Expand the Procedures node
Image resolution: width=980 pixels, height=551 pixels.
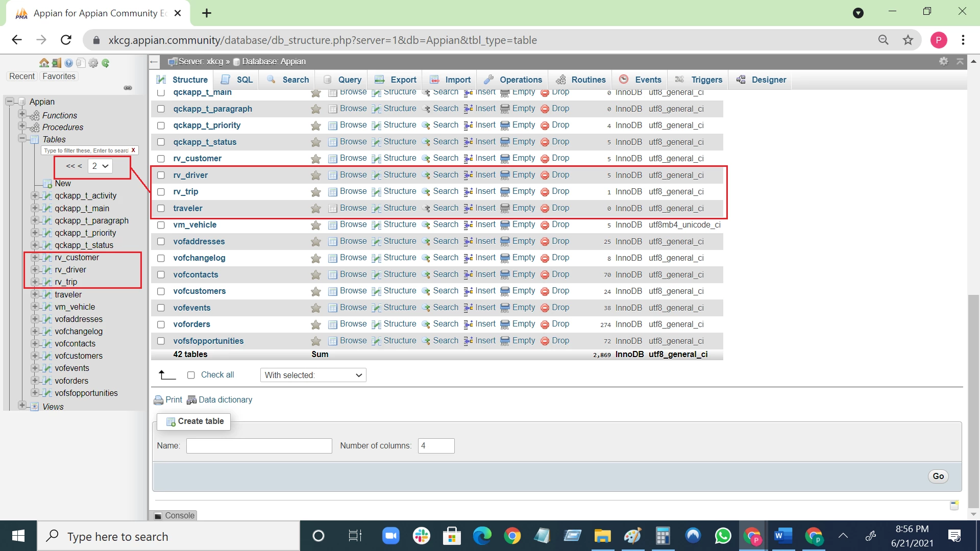tap(22, 126)
